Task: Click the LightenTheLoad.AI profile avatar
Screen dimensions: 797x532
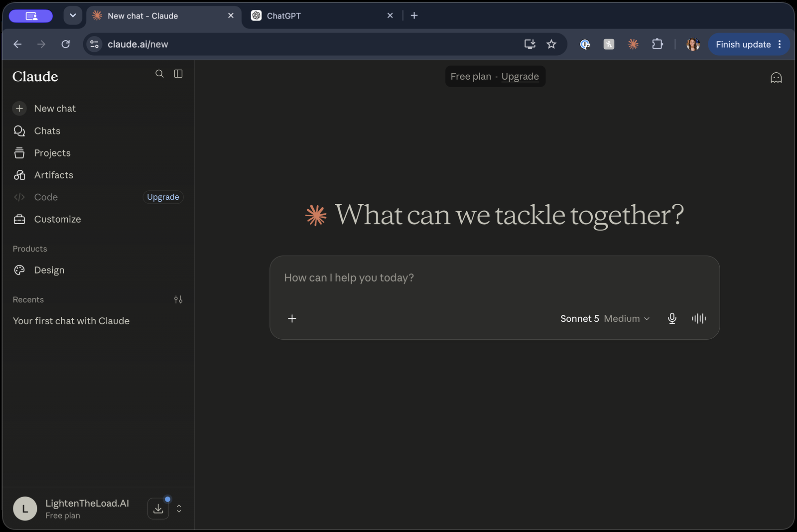Action: coord(25,509)
